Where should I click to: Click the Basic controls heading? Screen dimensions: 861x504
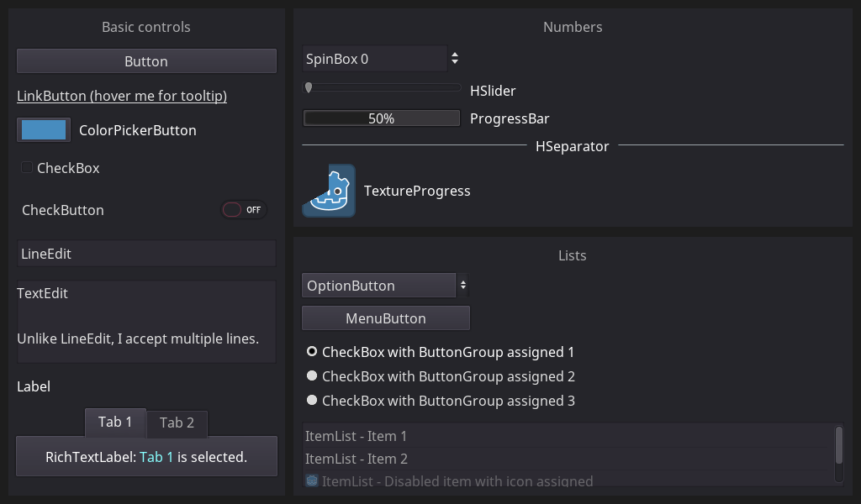pos(146,27)
